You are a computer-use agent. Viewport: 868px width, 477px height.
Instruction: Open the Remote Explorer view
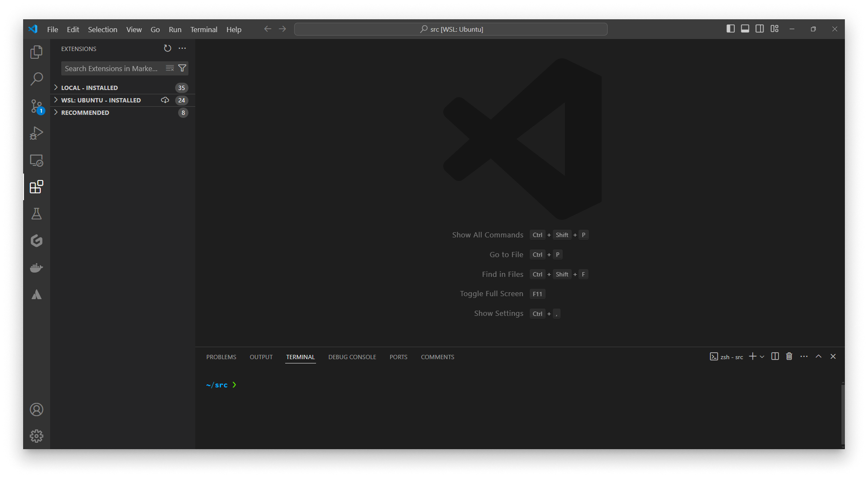pyautogui.click(x=36, y=160)
